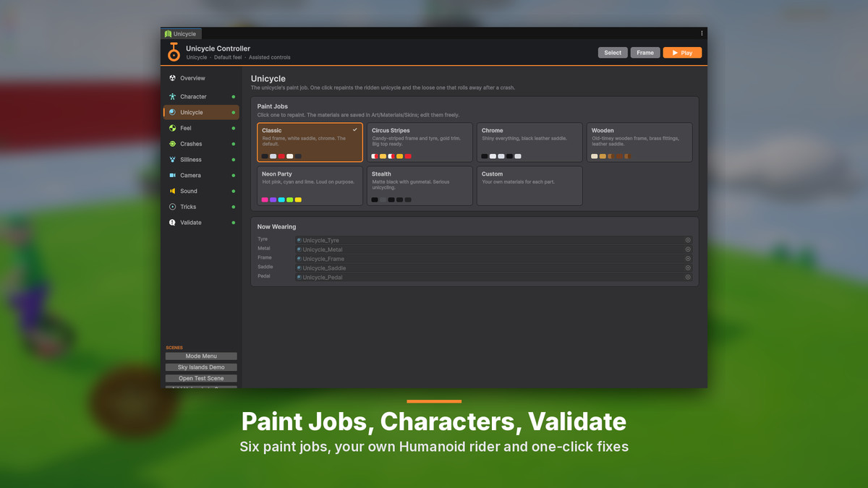
Task: Select the Character icon in sidebar
Action: tap(172, 97)
